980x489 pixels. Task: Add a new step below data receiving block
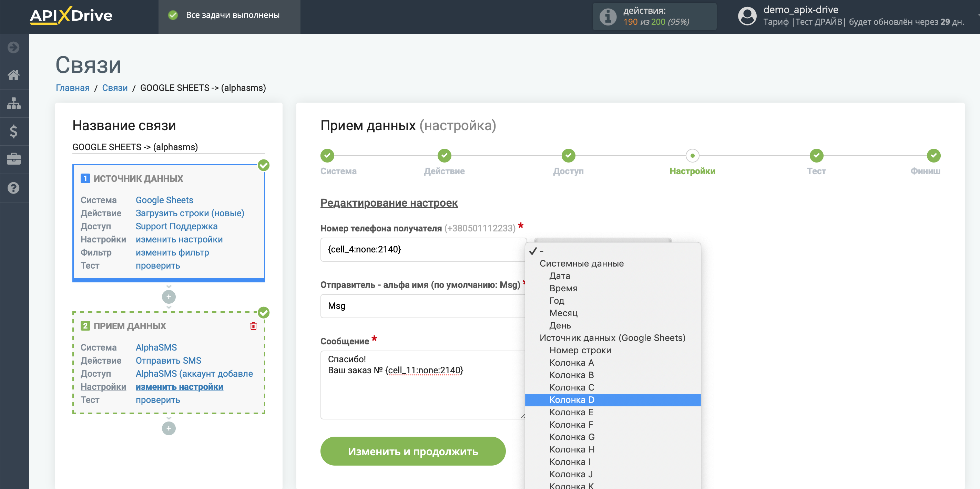click(169, 428)
